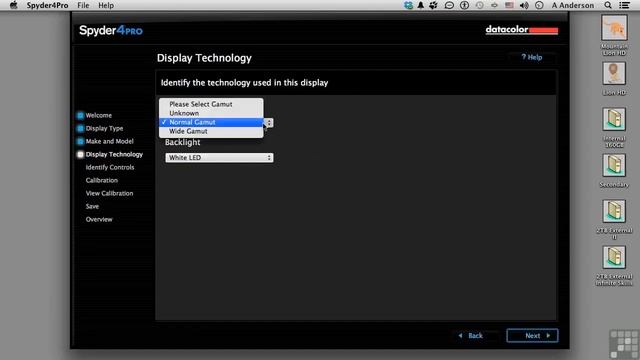Screen dimensions: 640x360
Task: Go to the Welcome step
Action: (98, 115)
